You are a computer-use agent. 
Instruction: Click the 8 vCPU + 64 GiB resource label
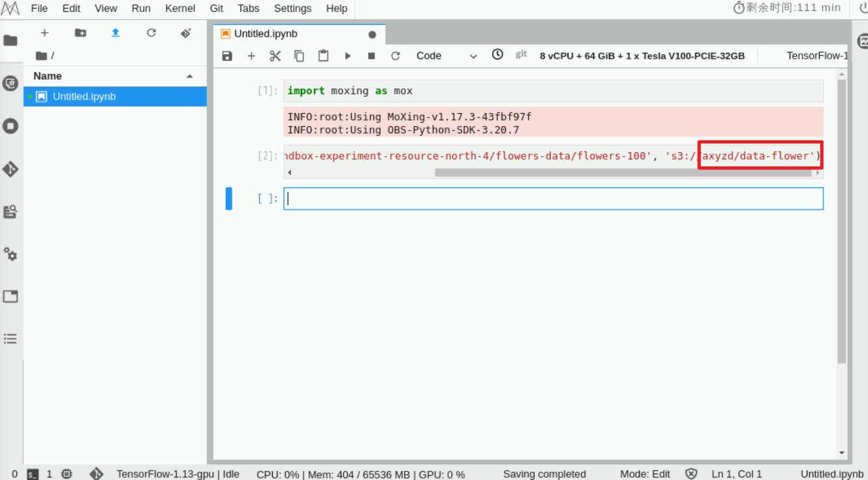click(642, 56)
